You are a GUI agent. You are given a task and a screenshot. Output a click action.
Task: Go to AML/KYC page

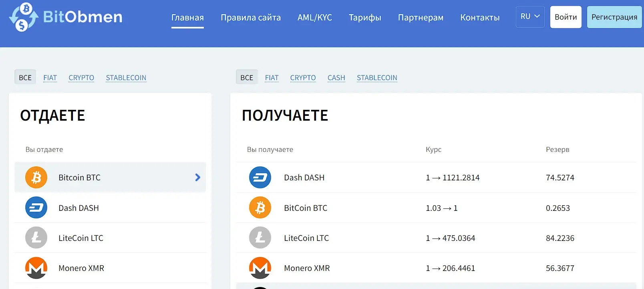tap(315, 18)
